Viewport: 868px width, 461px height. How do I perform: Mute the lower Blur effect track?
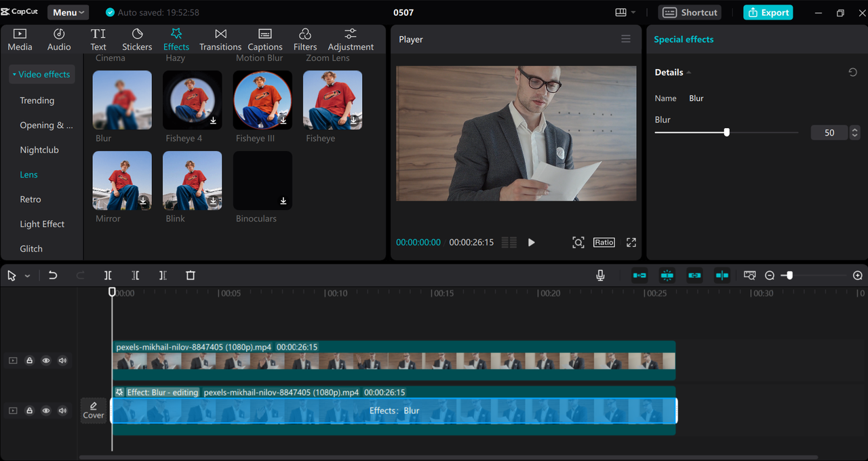click(x=63, y=411)
